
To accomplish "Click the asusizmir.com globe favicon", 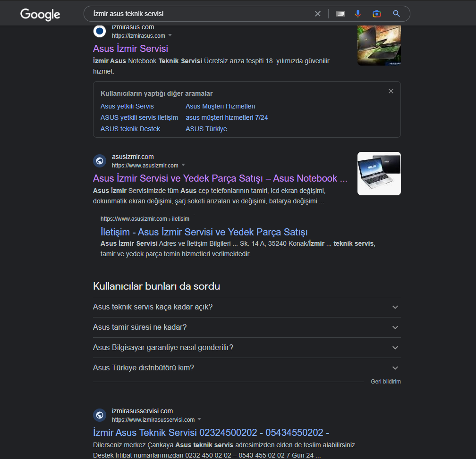I will click(100, 161).
